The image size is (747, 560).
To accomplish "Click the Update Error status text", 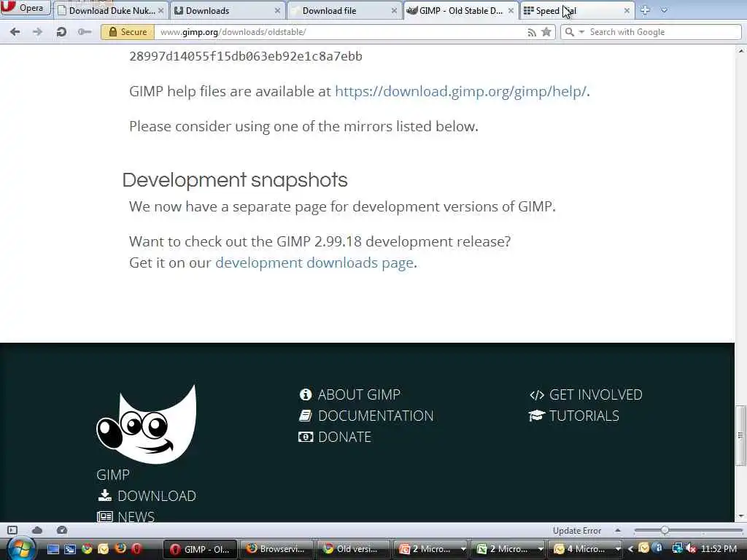I will coord(577,531).
